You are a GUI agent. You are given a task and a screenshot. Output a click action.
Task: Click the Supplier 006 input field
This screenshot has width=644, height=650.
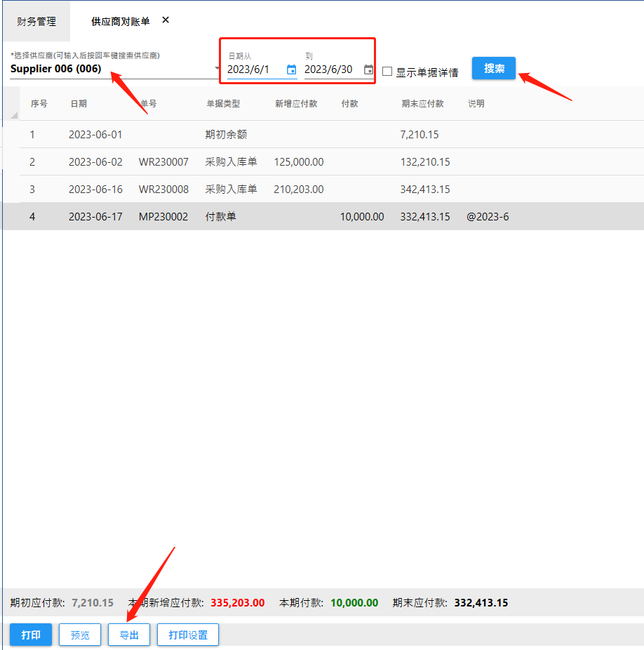click(x=105, y=69)
